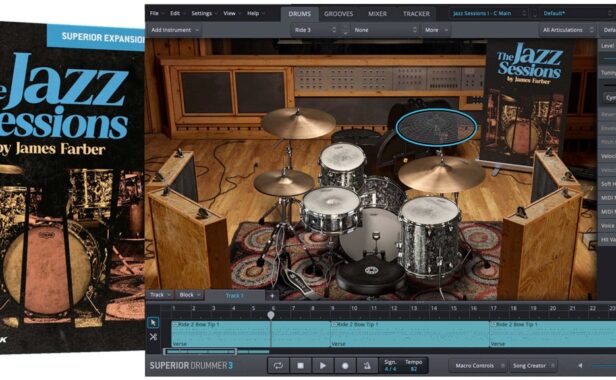
Task: Click the Sign. 4/4 time signature field
Action: click(390, 365)
